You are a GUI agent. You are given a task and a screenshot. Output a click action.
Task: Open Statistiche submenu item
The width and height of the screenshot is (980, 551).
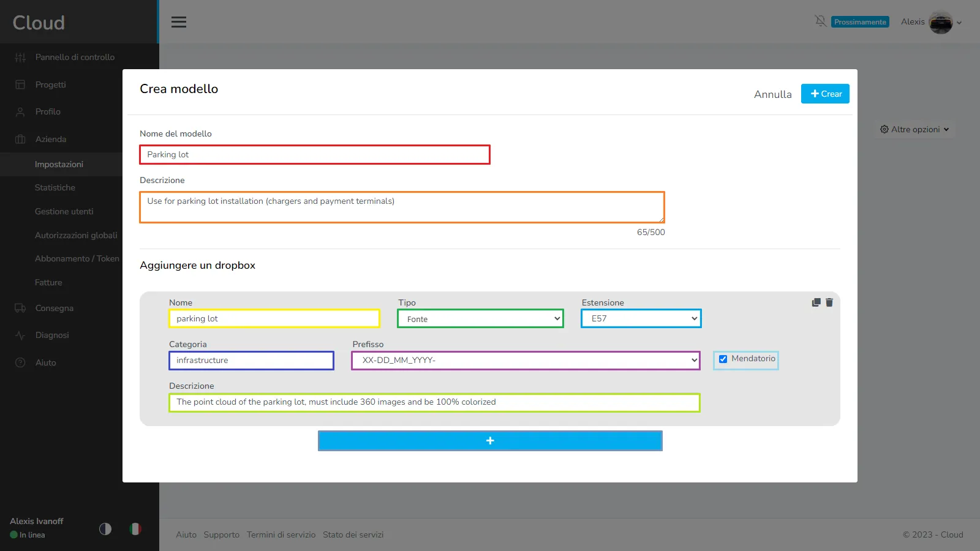55,187
